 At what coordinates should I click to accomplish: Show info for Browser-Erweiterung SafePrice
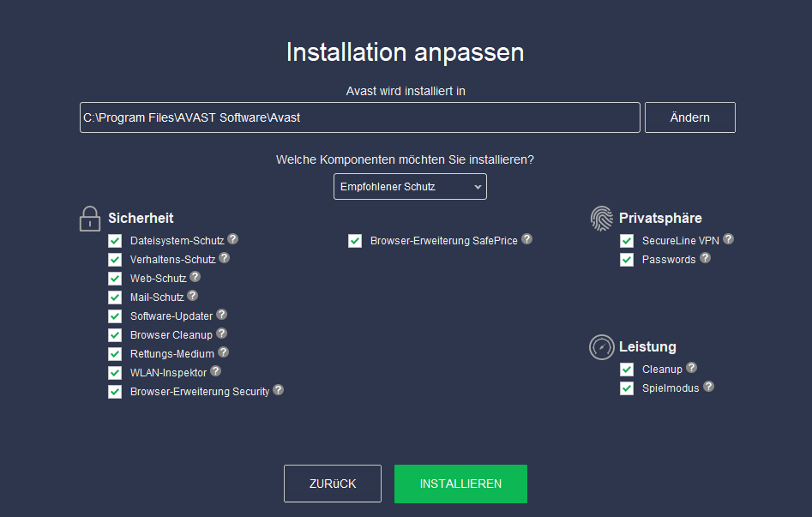point(526,239)
